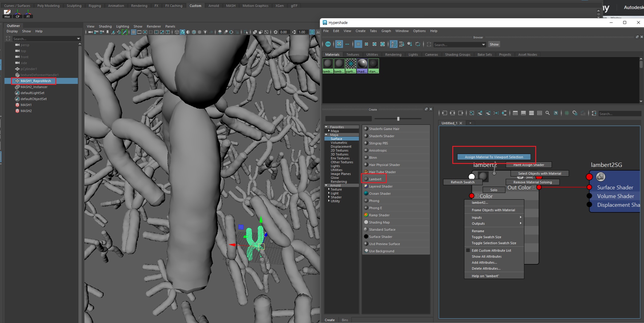The width and height of the screenshot is (644, 323).
Task: Collapse the Favorites tree section
Action: 326,127
